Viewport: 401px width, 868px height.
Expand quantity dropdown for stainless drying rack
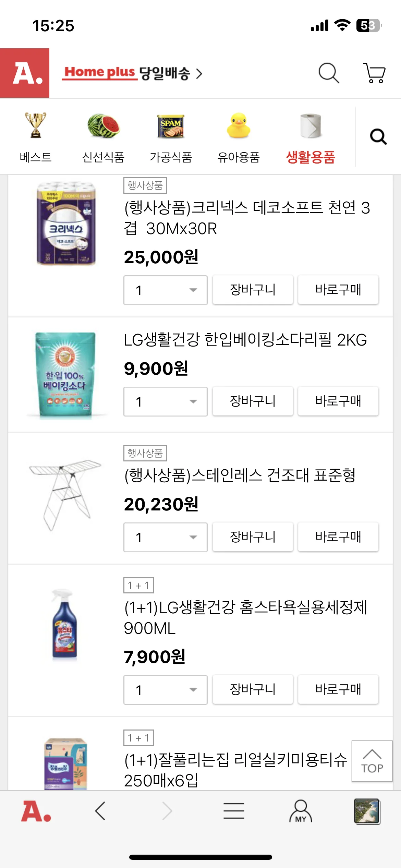pyautogui.click(x=165, y=537)
